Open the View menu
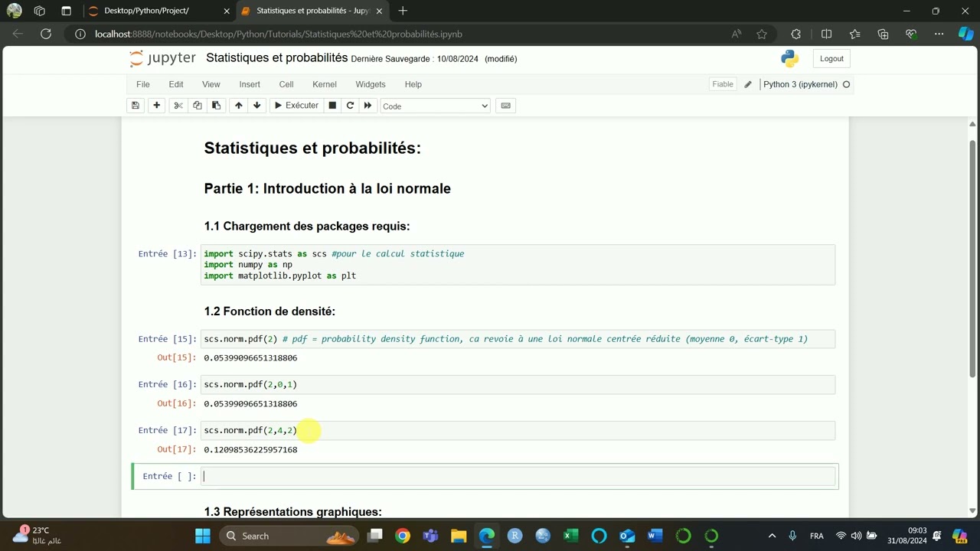The image size is (980, 551). tap(211, 84)
